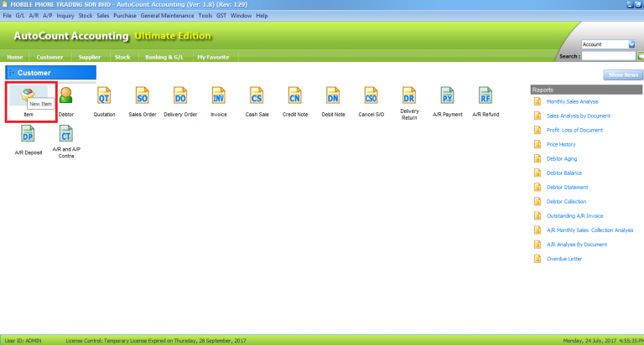Open the Invoice (INV) icon
Screen dimensions: 644x345
point(219,95)
